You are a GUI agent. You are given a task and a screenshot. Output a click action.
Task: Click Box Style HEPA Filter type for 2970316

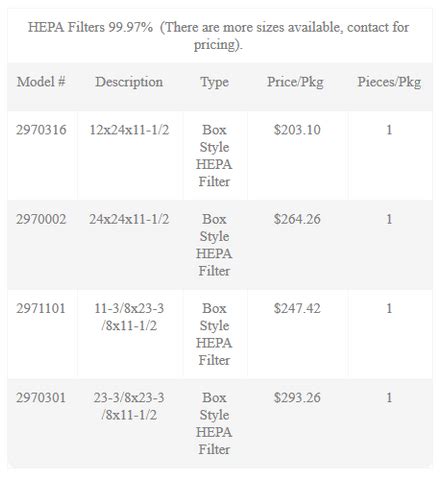click(x=214, y=156)
